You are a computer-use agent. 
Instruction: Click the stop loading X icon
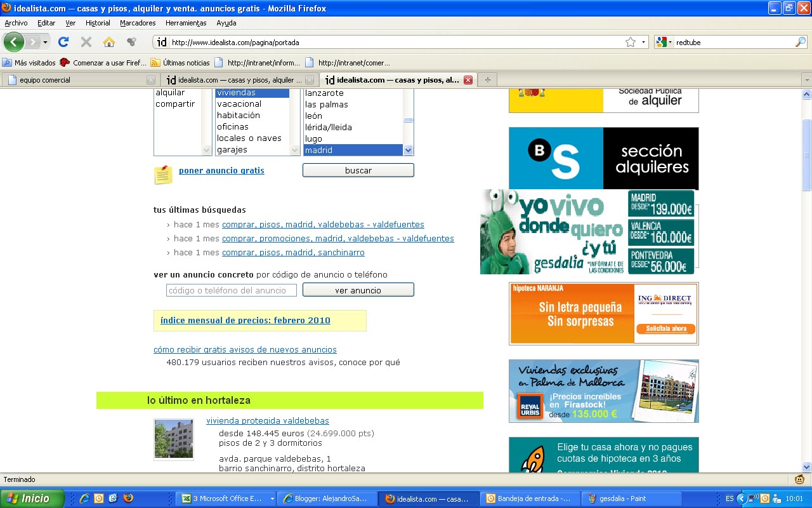86,42
